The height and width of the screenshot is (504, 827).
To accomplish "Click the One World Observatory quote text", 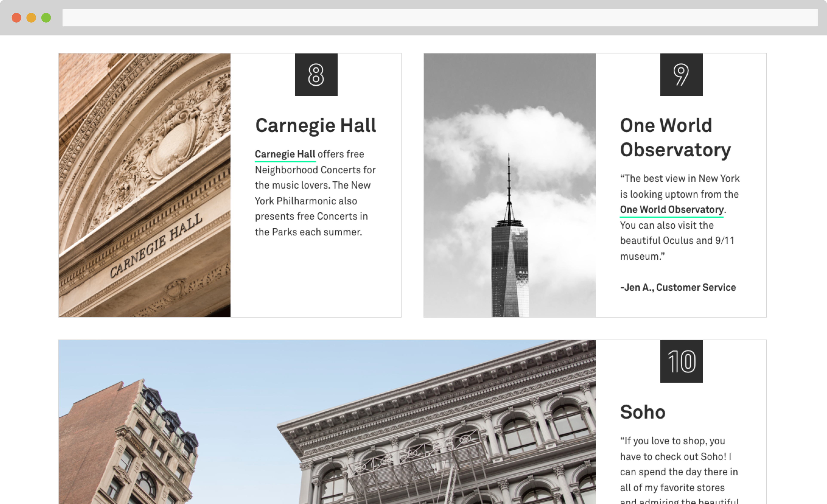I will click(680, 217).
